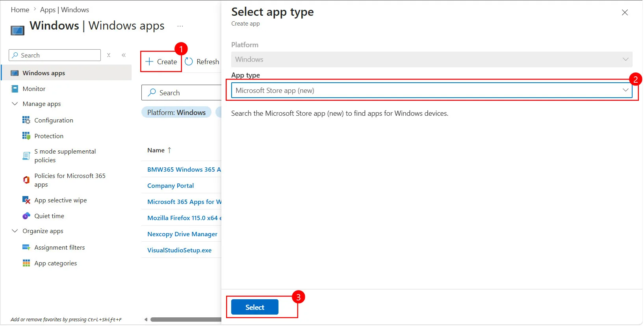
Task: Open the disabled Platform Windows dropdown
Action: click(x=432, y=59)
